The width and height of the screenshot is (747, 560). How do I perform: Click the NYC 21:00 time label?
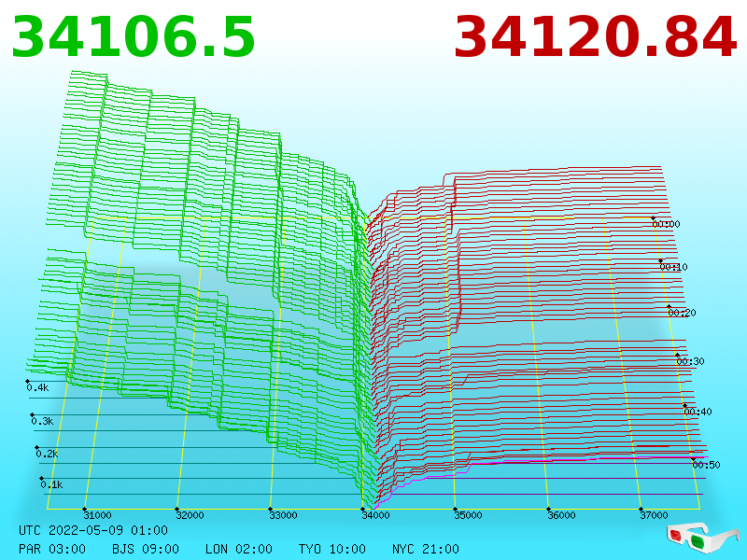[426, 549]
